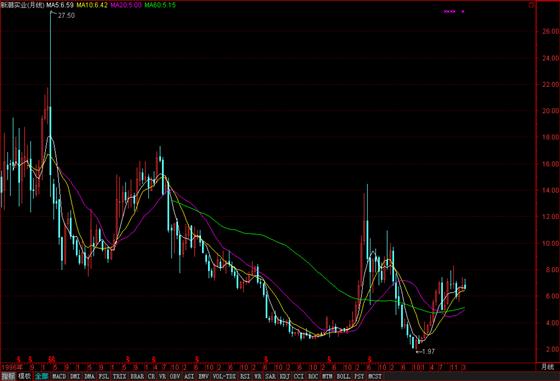Click the highlighted 全部 tab

[41, 376]
